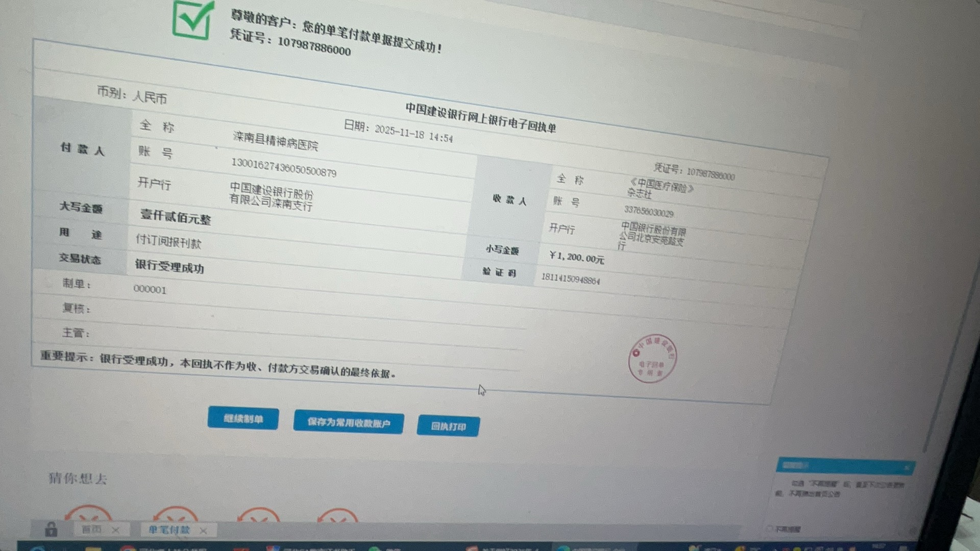The image size is (980, 551).
Task: Click Chrome icon in Windows taskbar
Action: pyautogui.click(x=128, y=548)
